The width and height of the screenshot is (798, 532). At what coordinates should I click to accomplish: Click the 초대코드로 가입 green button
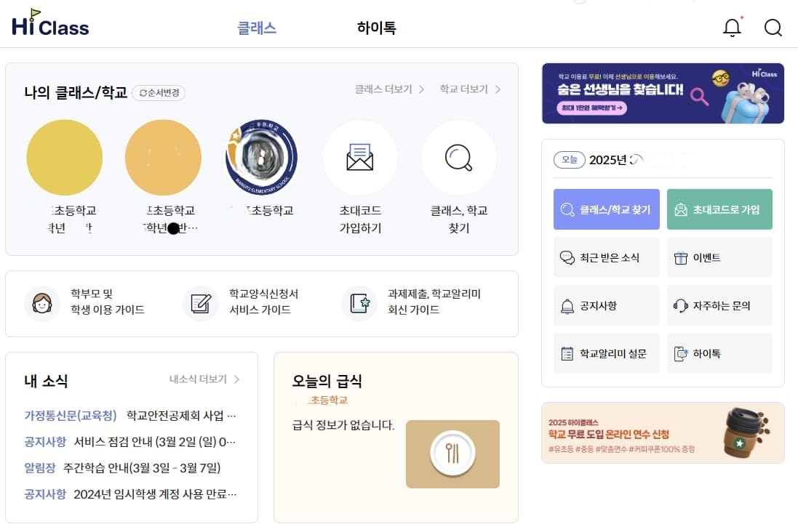pyautogui.click(x=719, y=209)
